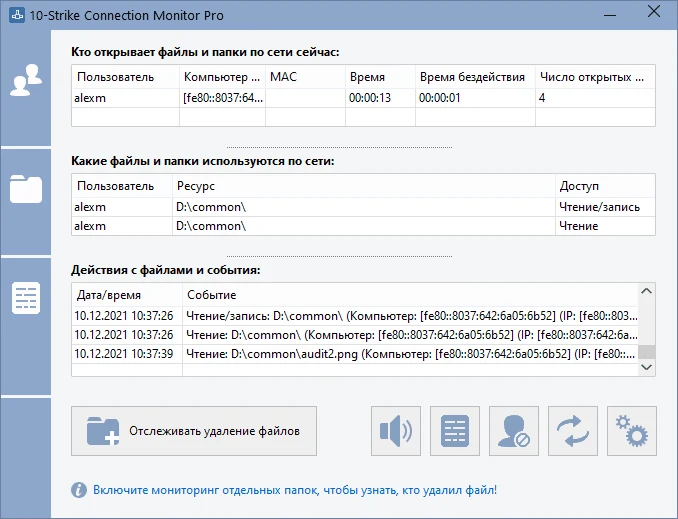Image resolution: width=678 pixels, height=519 pixels.
Task: Minimize the Connection Monitor Pro window
Action: 610,15
